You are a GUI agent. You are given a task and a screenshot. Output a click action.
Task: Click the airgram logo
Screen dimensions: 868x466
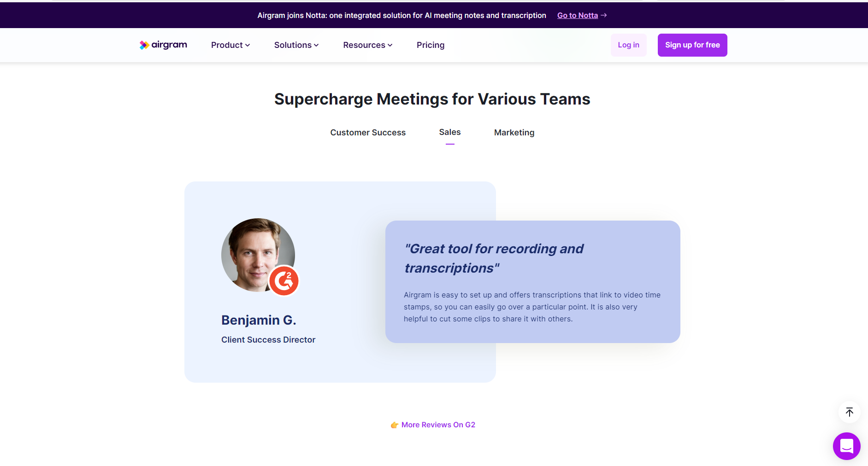163,45
